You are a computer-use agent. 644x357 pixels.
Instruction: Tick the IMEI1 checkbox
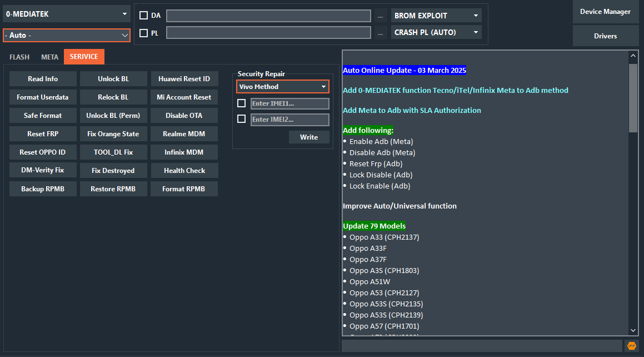point(242,103)
